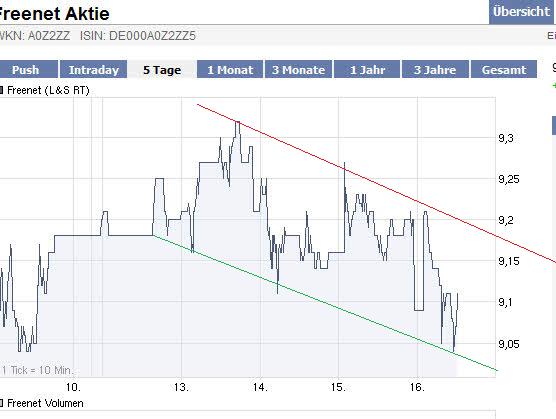Screen dimensions: 556x419
Task: Click the Freenet (L&S RT) legend marker
Action: coord(1,90)
